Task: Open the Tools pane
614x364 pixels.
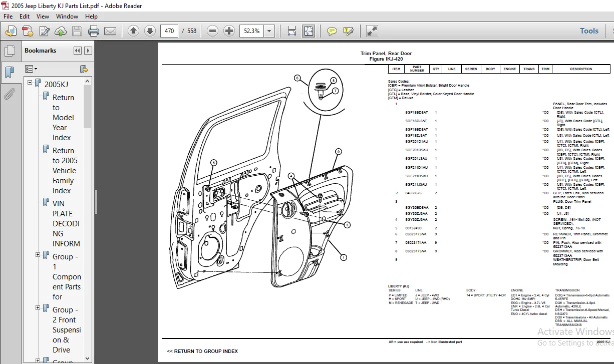Action: pyautogui.click(x=589, y=31)
